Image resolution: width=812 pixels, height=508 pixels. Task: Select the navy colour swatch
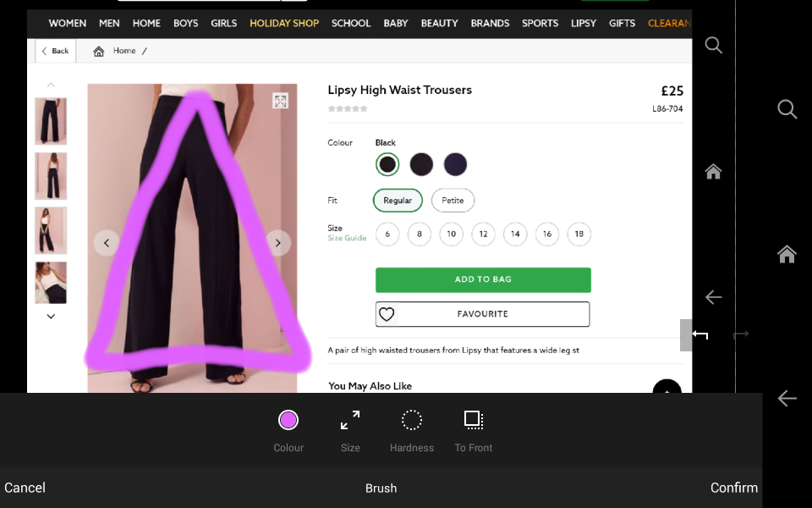click(455, 164)
